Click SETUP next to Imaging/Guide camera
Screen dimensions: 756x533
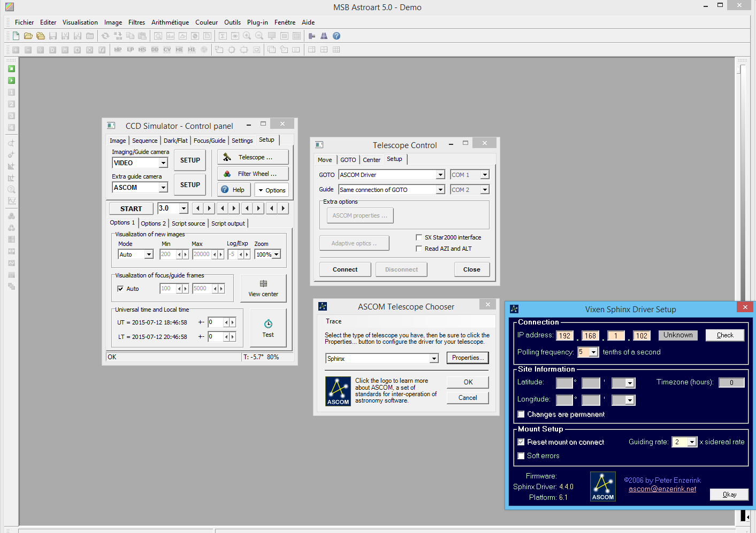[190, 160]
